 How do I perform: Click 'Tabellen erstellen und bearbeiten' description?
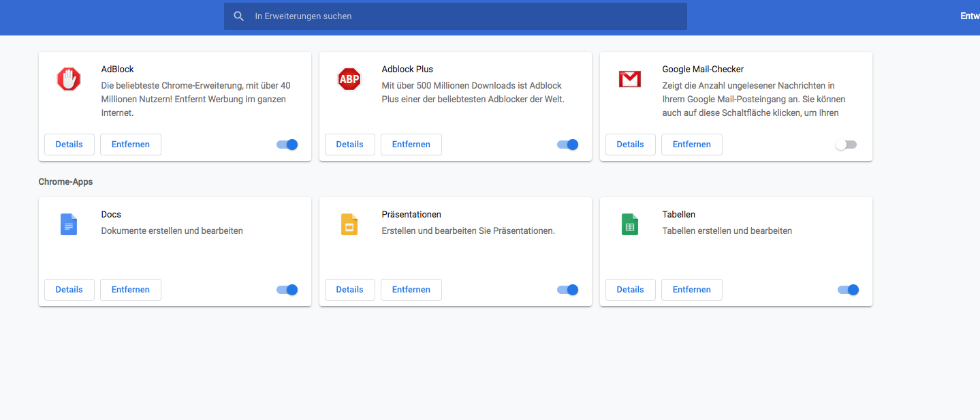(727, 231)
